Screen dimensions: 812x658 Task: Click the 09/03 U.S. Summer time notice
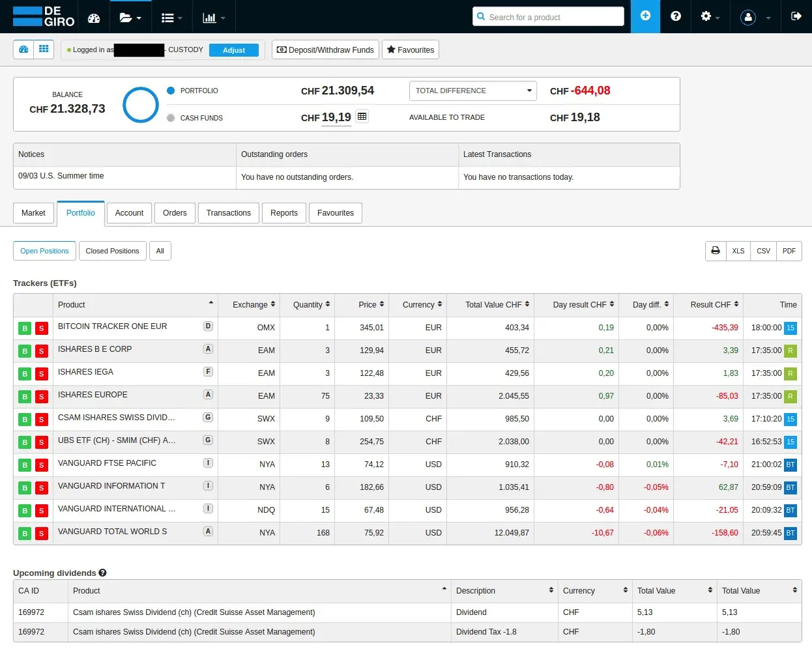pyautogui.click(x=61, y=176)
